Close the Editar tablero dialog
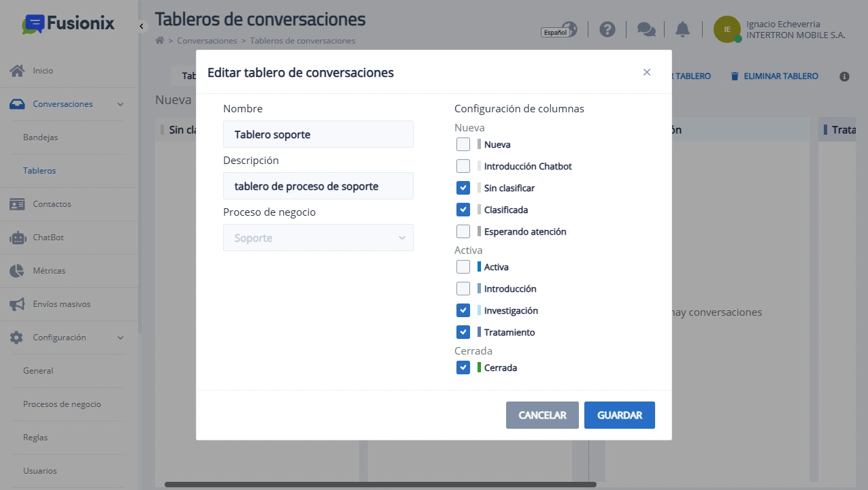 647,72
